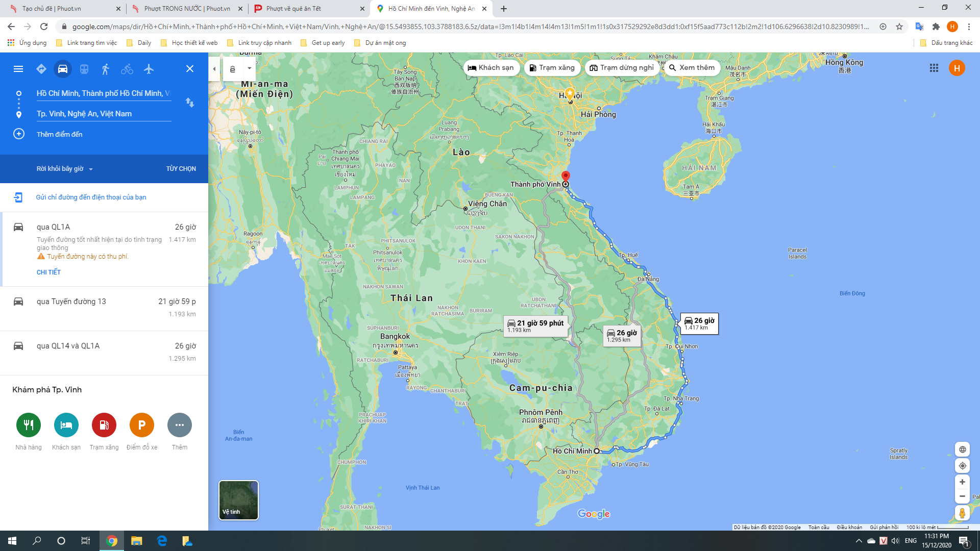The height and width of the screenshot is (551, 980).
Task: Show hidden system tray icons
Action: [x=859, y=541]
